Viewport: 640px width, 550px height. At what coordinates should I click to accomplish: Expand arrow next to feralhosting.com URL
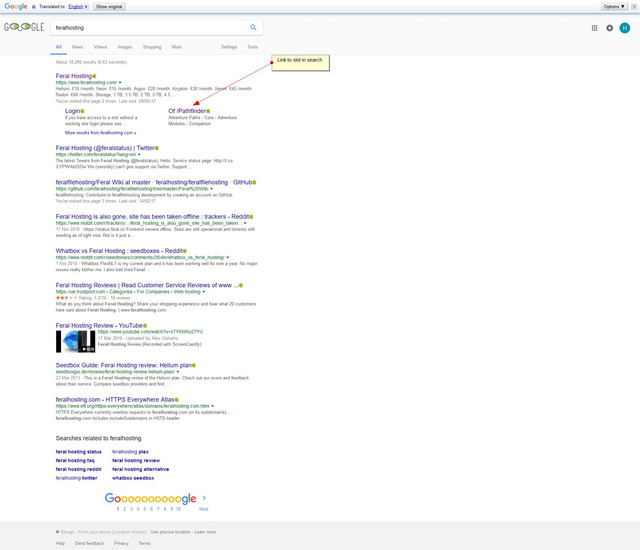[x=120, y=82]
